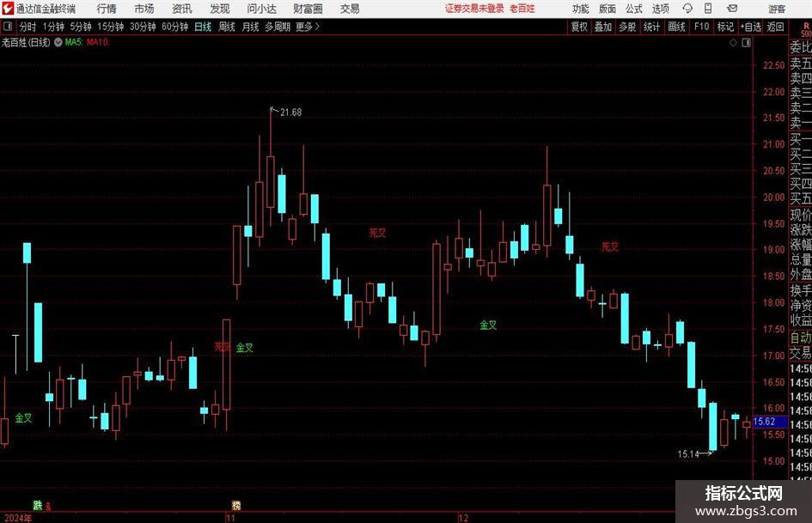The height and width of the screenshot is (523, 812).
Task: Click the 叠加 overlay toolbar button
Action: [x=603, y=27]
